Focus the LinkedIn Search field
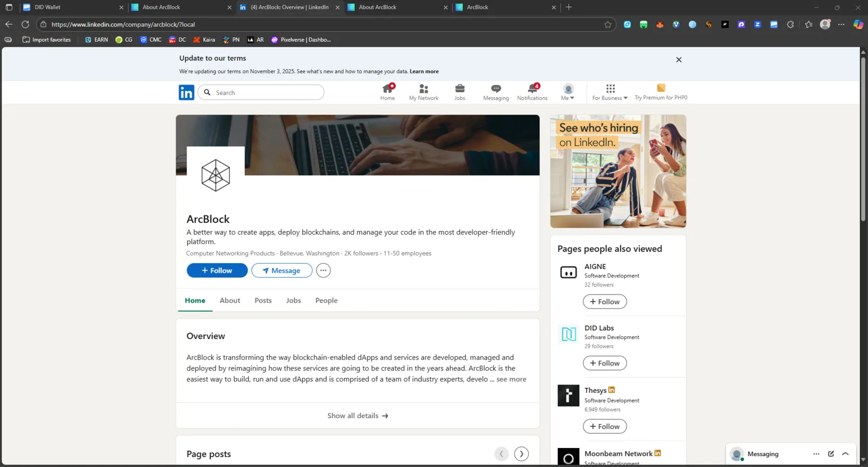The image size is (868, 467). (x=261, y=92)
